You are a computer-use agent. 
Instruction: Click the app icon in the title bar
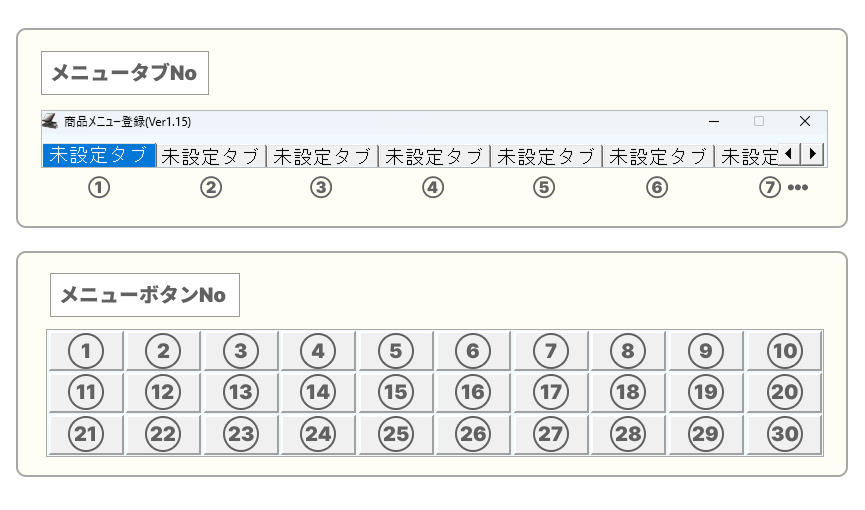point(50,121)
